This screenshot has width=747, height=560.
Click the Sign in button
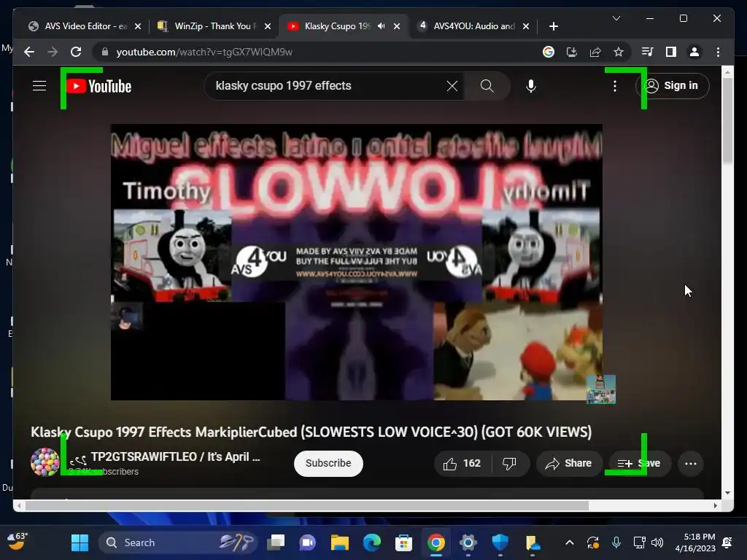[x=672, y=86]
